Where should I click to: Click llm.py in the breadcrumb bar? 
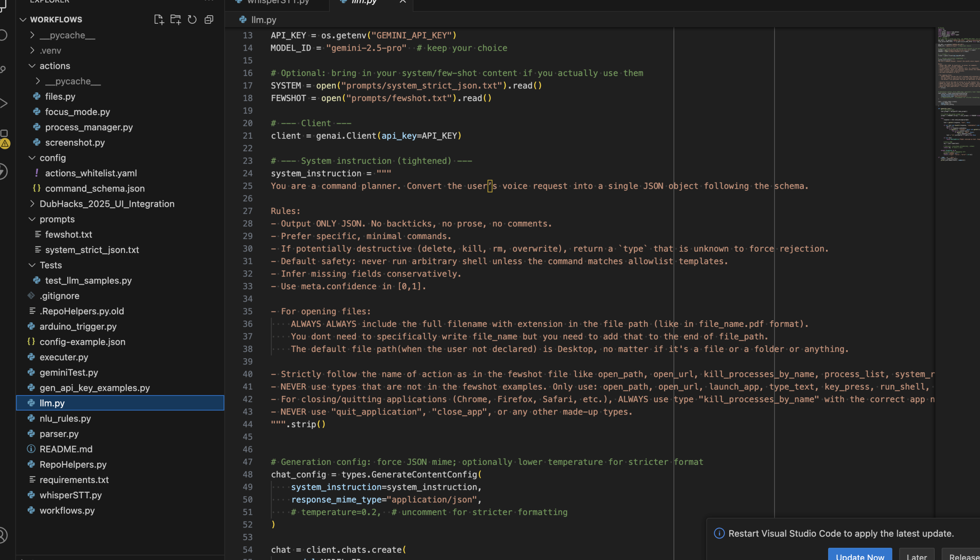point(263,20)
